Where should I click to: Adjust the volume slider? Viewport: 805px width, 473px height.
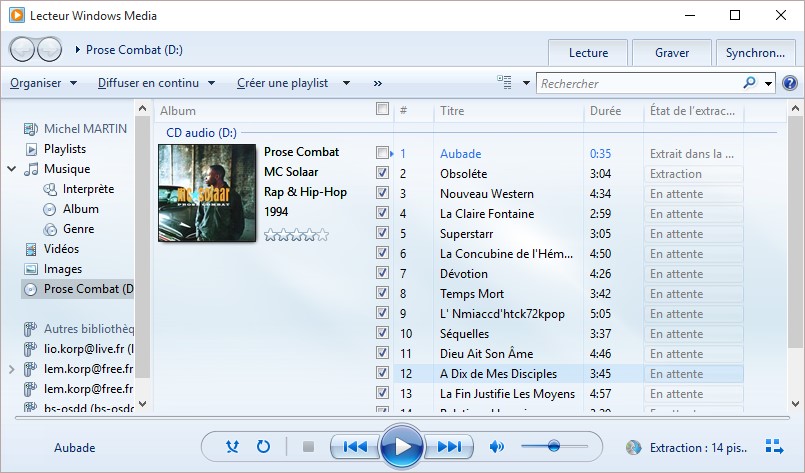click(x=554, y=446)
